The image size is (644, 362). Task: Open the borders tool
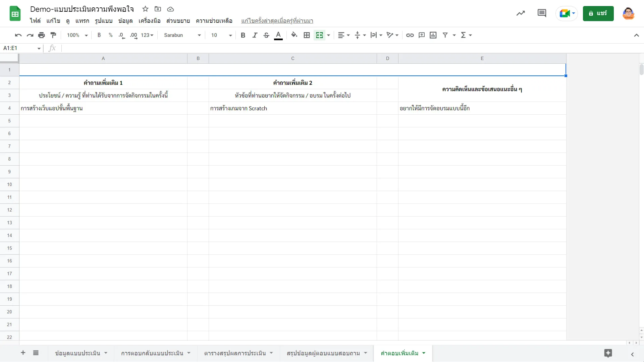point(307,35)
